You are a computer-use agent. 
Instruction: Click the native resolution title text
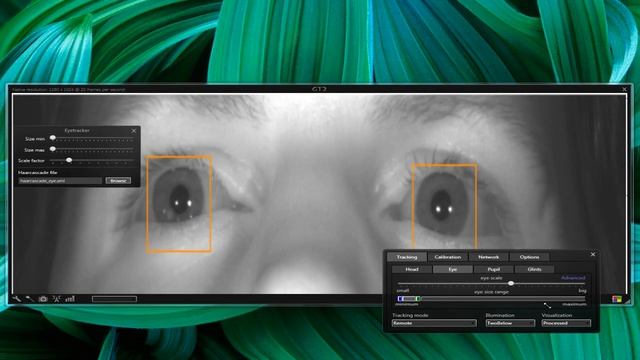69,89
